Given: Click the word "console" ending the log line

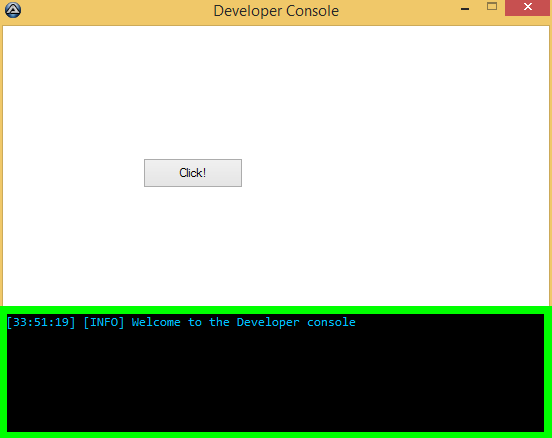Looking at the screenshot, I should (x=331, y=323).
